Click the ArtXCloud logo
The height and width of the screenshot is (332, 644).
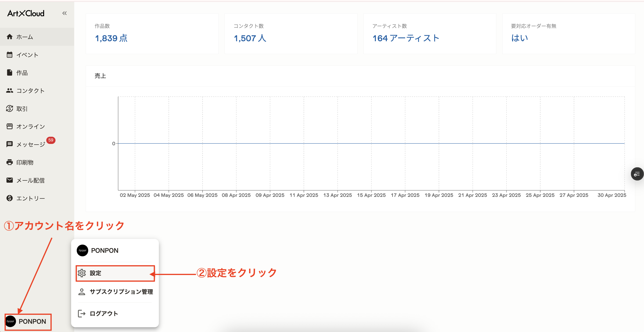click(x=26, y=13)
